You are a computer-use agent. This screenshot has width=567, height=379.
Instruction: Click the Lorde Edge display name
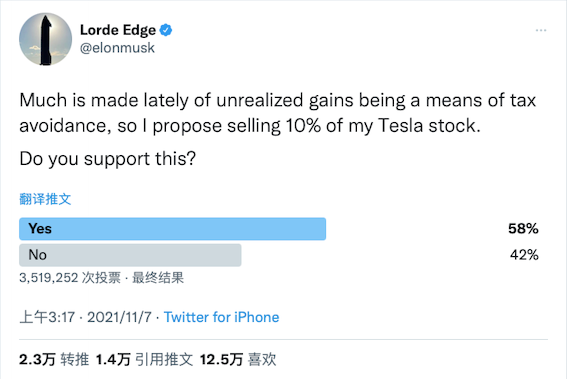point(118,30)
